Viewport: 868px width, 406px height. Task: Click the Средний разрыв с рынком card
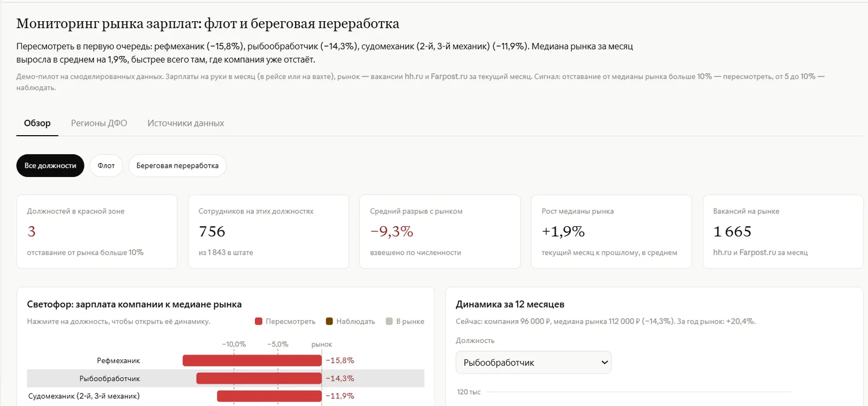click(440, 232)
